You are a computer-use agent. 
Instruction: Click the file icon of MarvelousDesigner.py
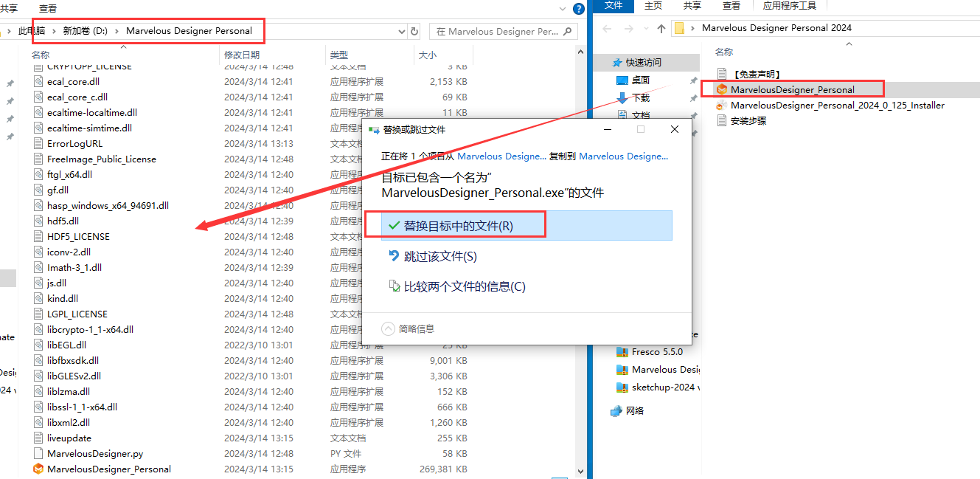click(38, 453)
